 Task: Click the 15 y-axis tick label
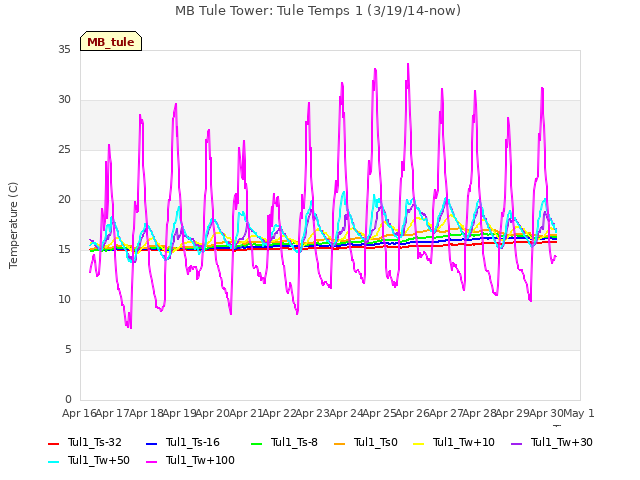point(64,250)
